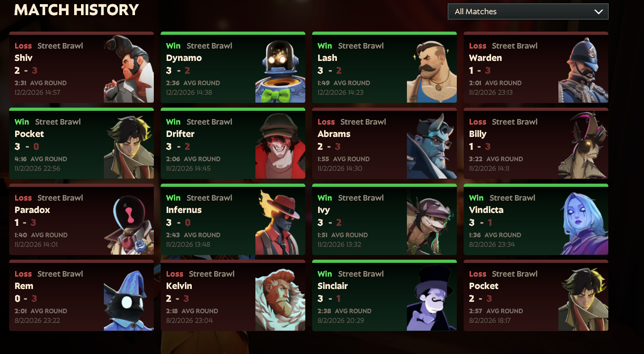
Task: Click Drifter hero portrait
Action: click(x=280, y=145)
